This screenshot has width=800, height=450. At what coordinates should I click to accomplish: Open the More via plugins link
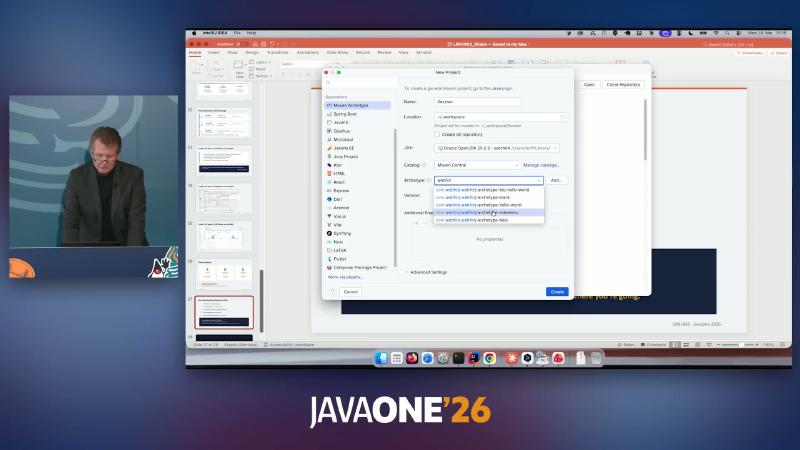(x=345, y=277)
